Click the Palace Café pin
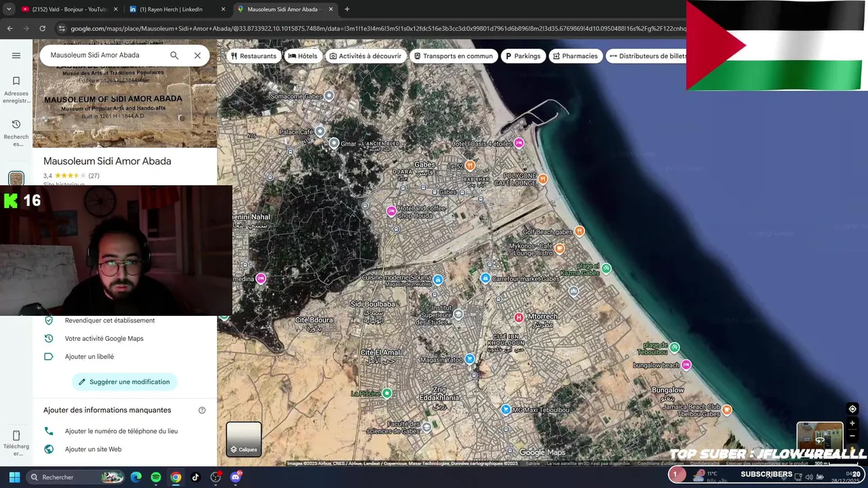The width and height of the screenshot is (868, 488). point(320,131)
